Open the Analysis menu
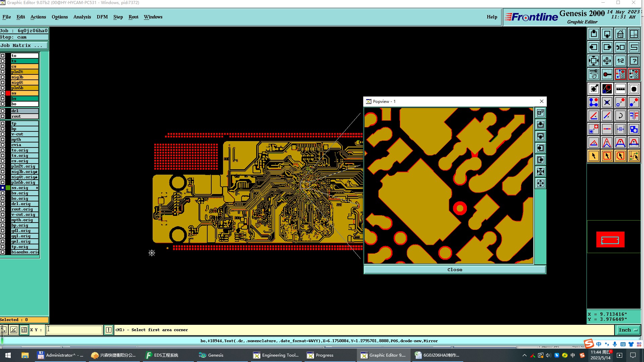Screen dimensions: 644x362 (82, 17)
